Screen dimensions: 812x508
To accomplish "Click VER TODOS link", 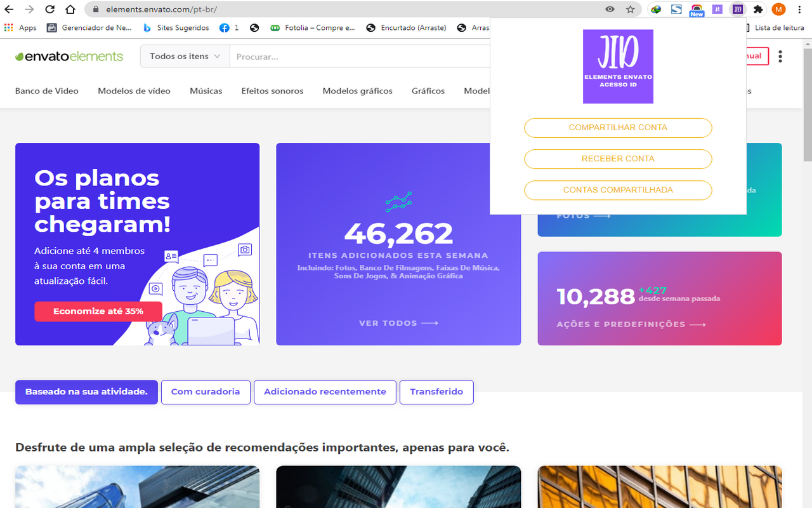I will pyautogui.click(x=398, y=323).
